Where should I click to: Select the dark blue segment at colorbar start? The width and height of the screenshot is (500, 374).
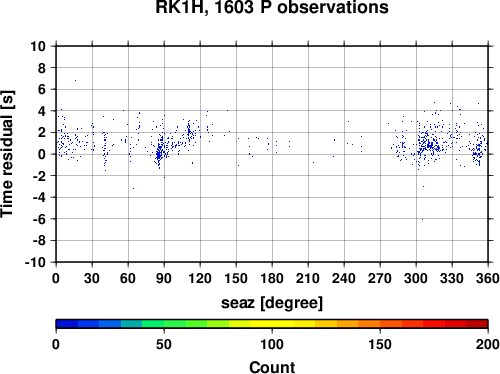coord(67,324)
